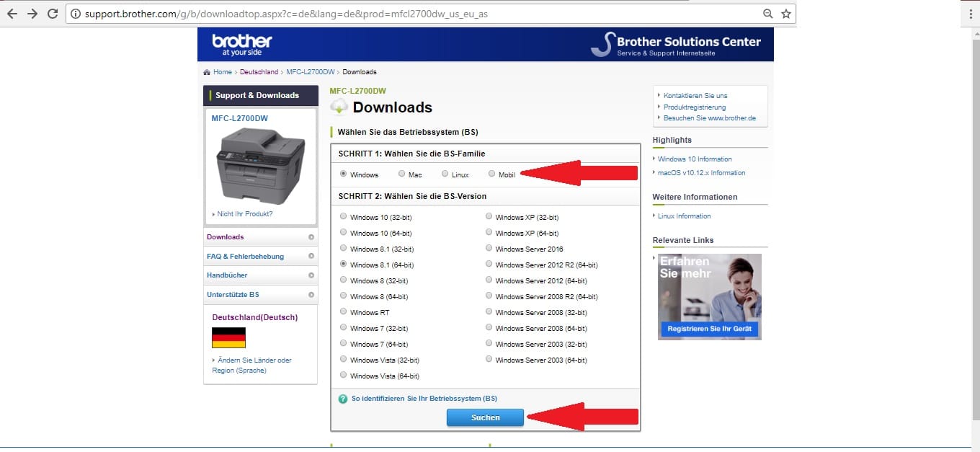Open Deutschland breadcrumb link
Viewport: 980px width, 452px height.
pyautogui.click(x=259, y=72)
